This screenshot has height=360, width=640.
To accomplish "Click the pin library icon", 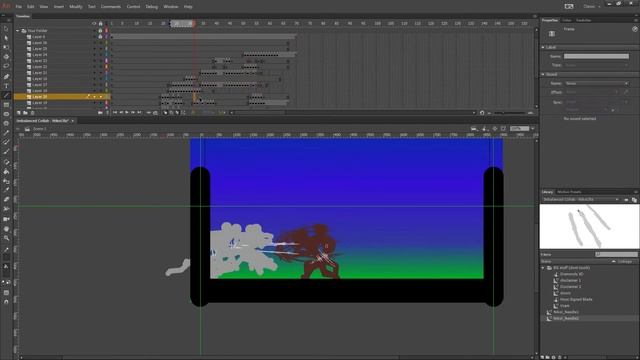I will point(626,200).
